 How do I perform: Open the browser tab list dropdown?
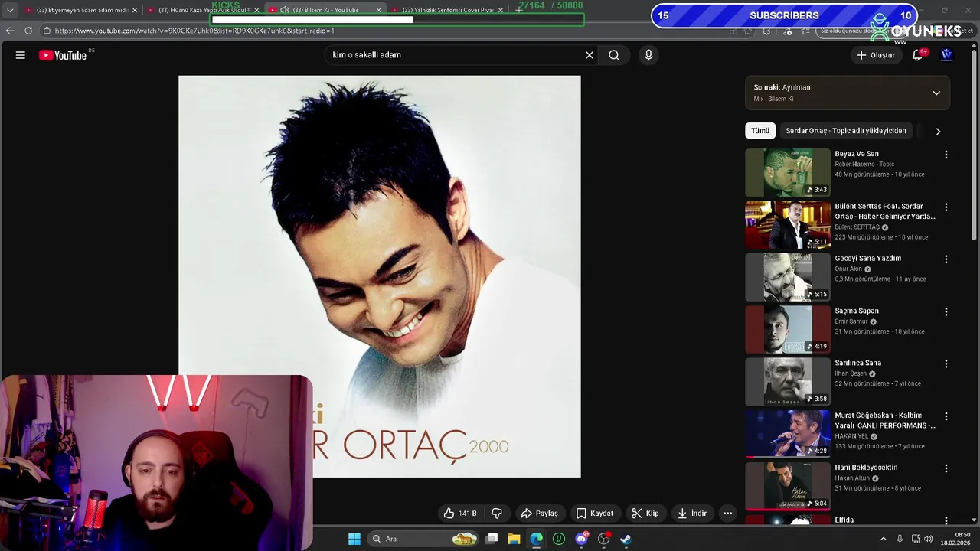click(10, 10)
